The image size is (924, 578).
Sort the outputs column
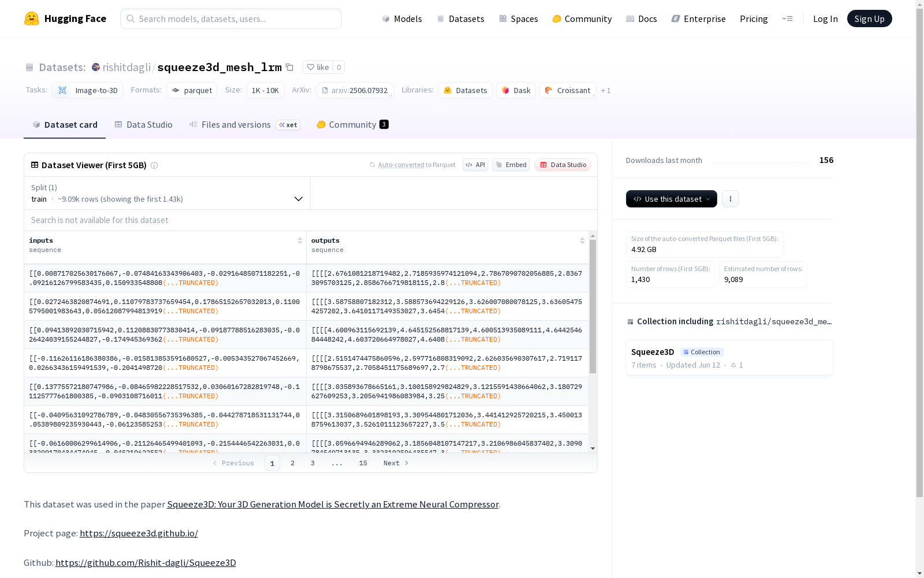(x=582, y=240)
